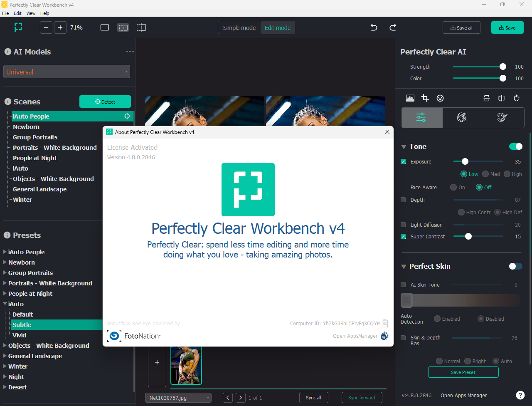This screenshot has width=532, height=406.
Task: Go to next image with right arrow
Action: (241, 398)
